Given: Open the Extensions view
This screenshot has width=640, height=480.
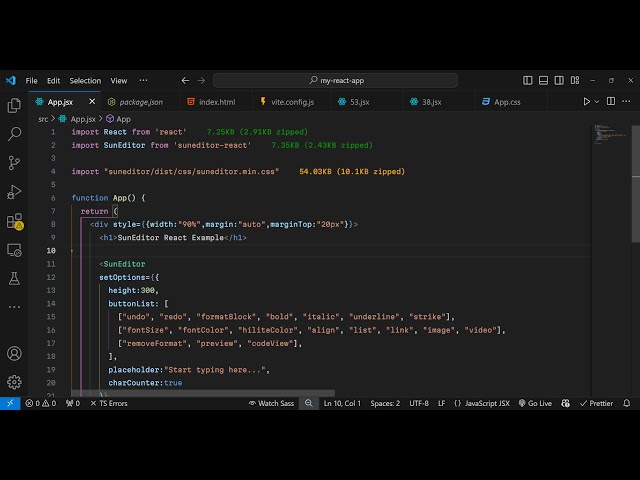Looking at the screenshot, I should pos(14,221).
